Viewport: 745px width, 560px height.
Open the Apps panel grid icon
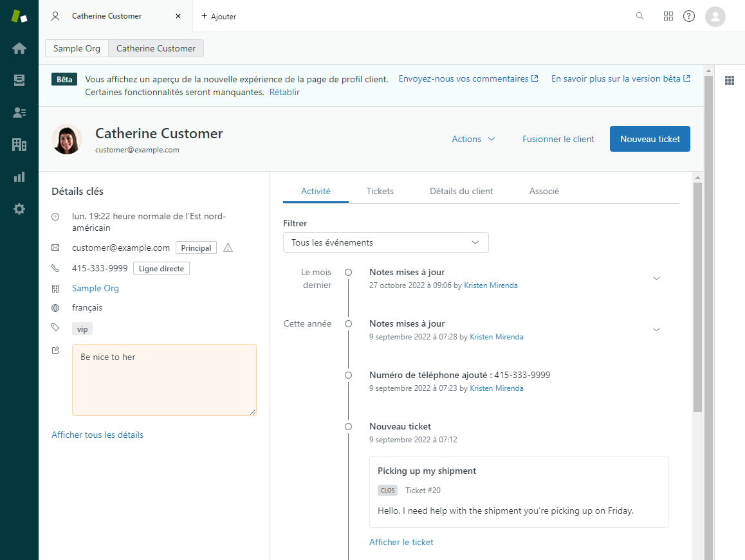(x=730, y=80)
